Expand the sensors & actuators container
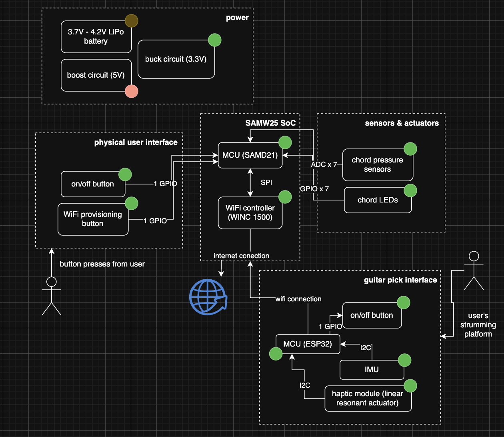The image size is (504, 437). 402,123
